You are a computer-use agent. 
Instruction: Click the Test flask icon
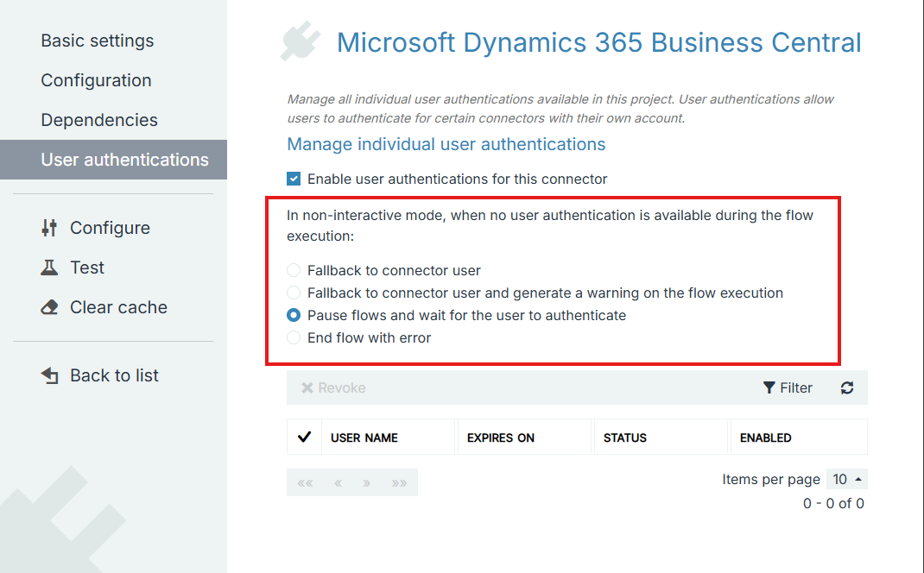(49, 268)
